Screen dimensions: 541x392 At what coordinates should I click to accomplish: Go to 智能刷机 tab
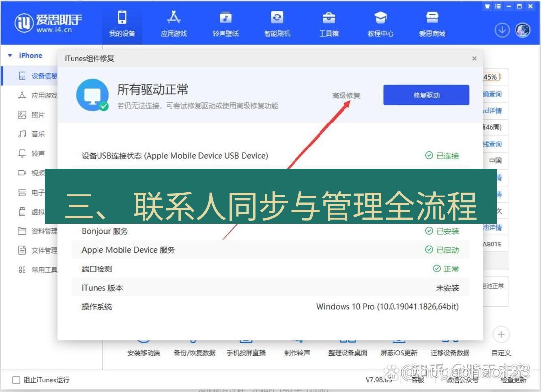277,24
